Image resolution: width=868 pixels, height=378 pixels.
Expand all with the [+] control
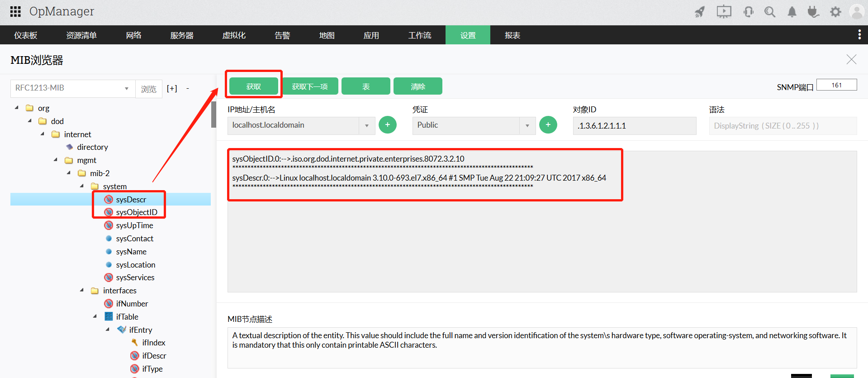pyautogui.click(x=172, y=88)
